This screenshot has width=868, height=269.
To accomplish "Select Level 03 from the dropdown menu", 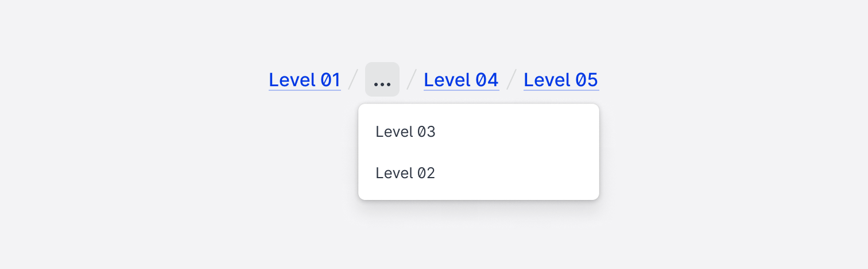I will [x=405, y=132].
